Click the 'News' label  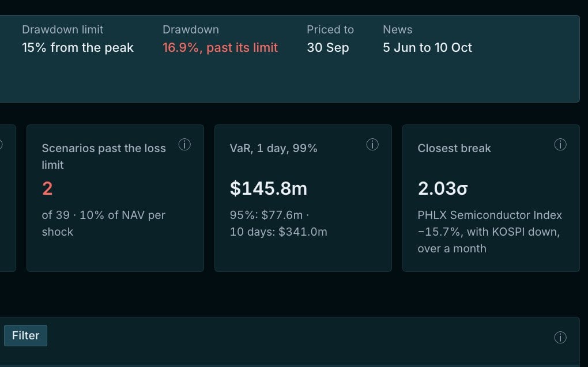pos(398,29)
